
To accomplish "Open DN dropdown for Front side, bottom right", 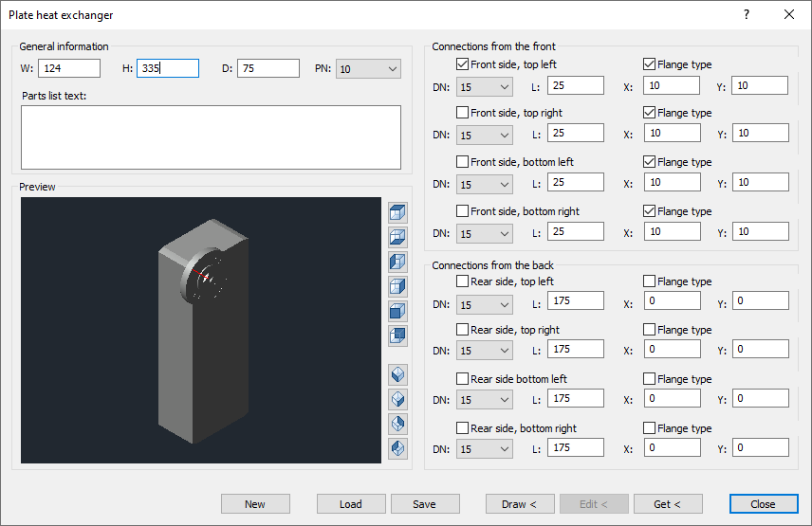I will (x=484, y=234).
